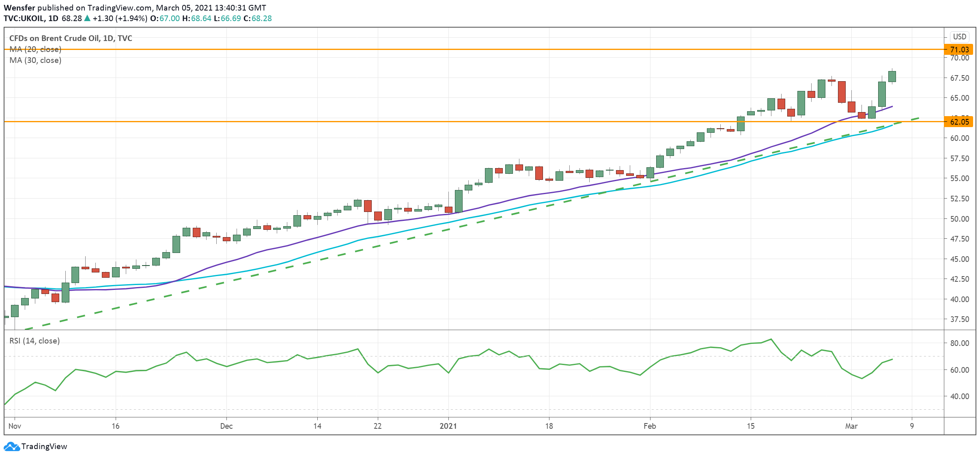Click the green up-triangle price change icon
The width and height of the screenshot is (980, 458).
tap(87, 18)
